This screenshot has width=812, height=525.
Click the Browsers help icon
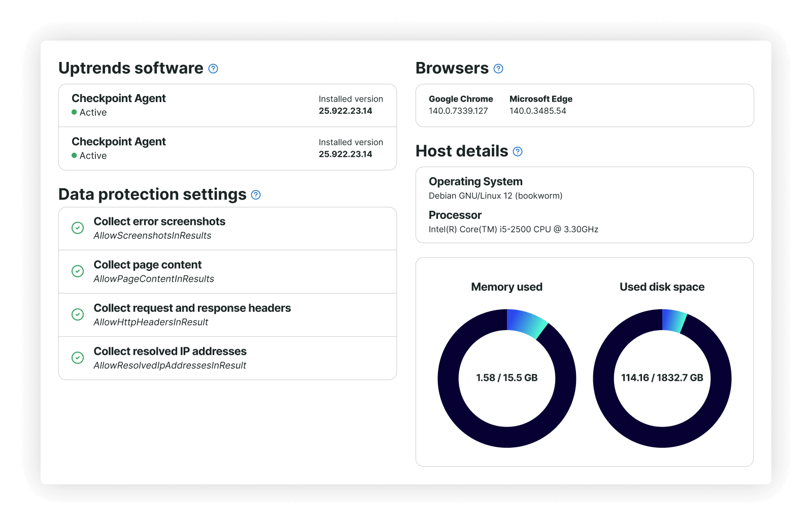click(x=498, y=68)
